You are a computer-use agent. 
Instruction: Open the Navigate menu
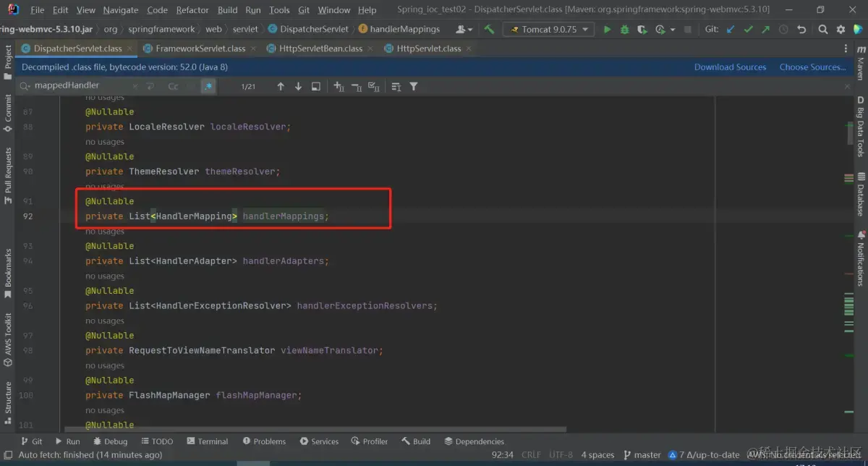[x=121, y=10]
